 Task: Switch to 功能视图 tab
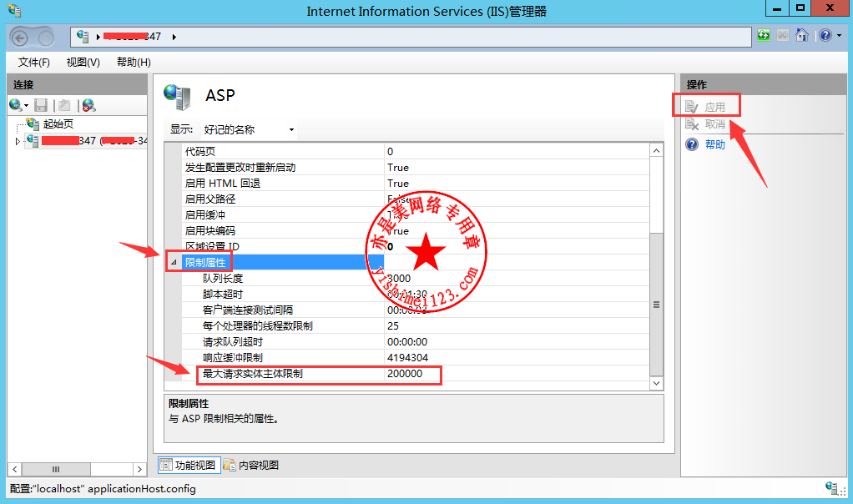click(189, 465)
